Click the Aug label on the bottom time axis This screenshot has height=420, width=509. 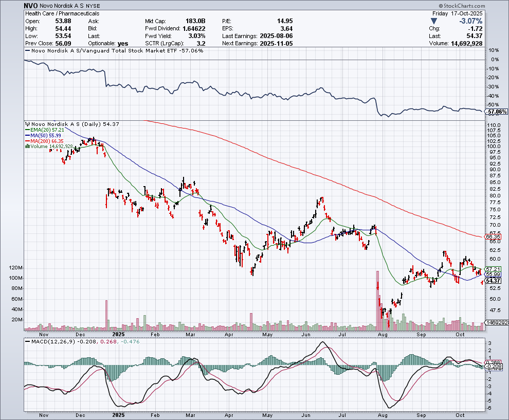click(x=383, y=414)
